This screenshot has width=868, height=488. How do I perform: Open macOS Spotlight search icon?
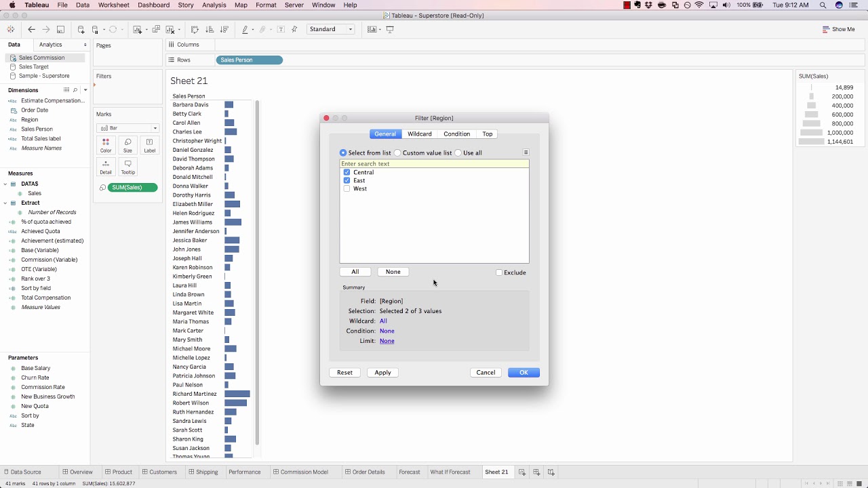coord(823,5)
